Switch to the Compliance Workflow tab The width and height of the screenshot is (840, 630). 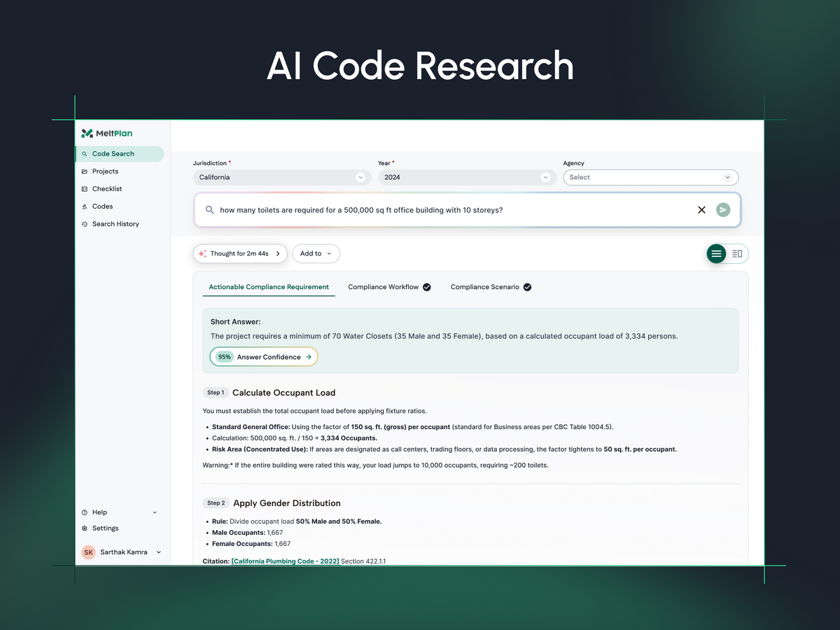384,286
